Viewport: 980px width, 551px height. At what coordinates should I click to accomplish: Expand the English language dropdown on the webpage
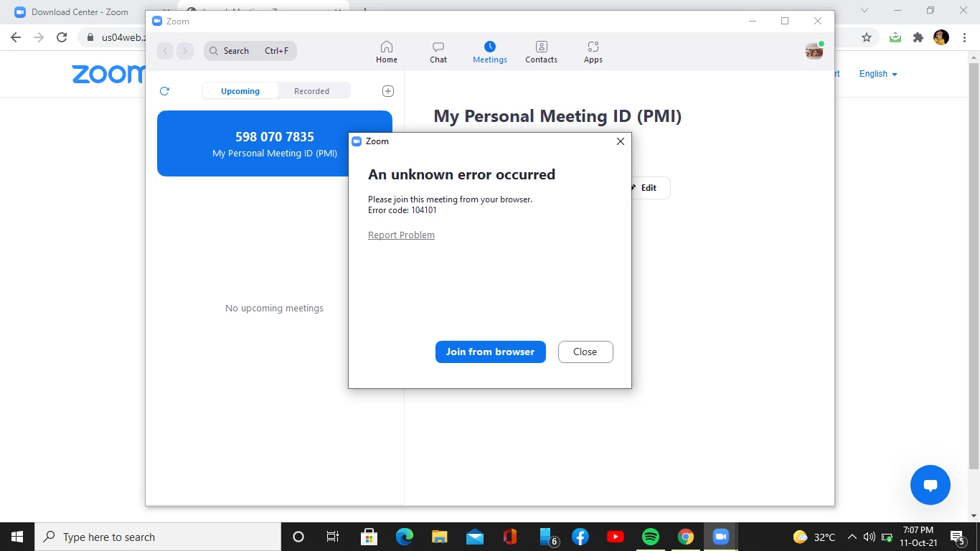pyautogui.click(x=878, y=74)
